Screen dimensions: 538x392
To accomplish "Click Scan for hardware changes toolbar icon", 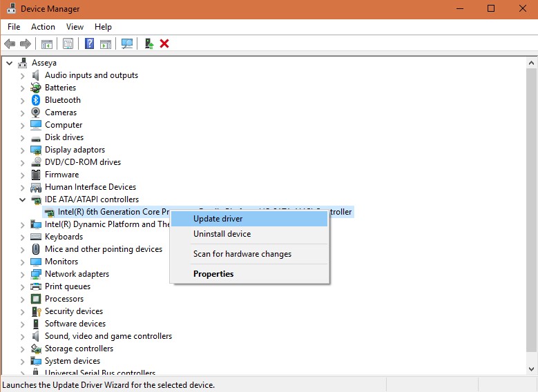I will click(x=126, y=43).
